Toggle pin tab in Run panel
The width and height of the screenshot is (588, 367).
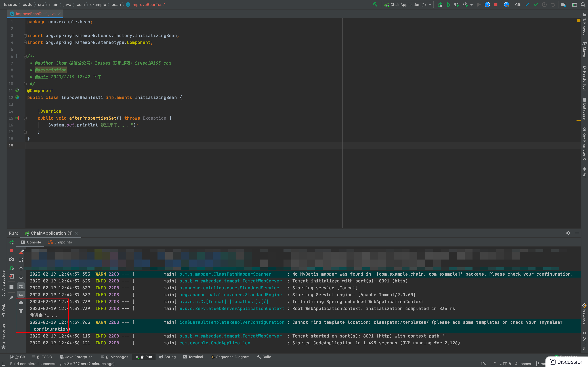pyautogui.click(x=11, y=298)
